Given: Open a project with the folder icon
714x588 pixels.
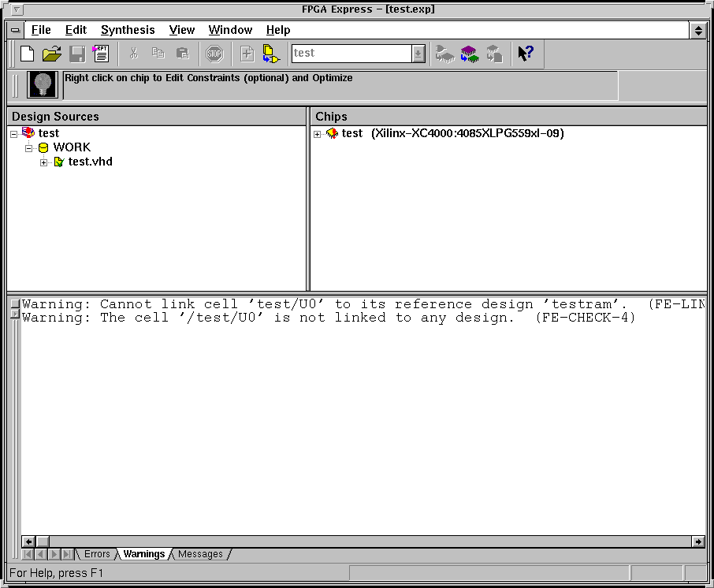Looking at the screenshot, I should click(52, 54).
